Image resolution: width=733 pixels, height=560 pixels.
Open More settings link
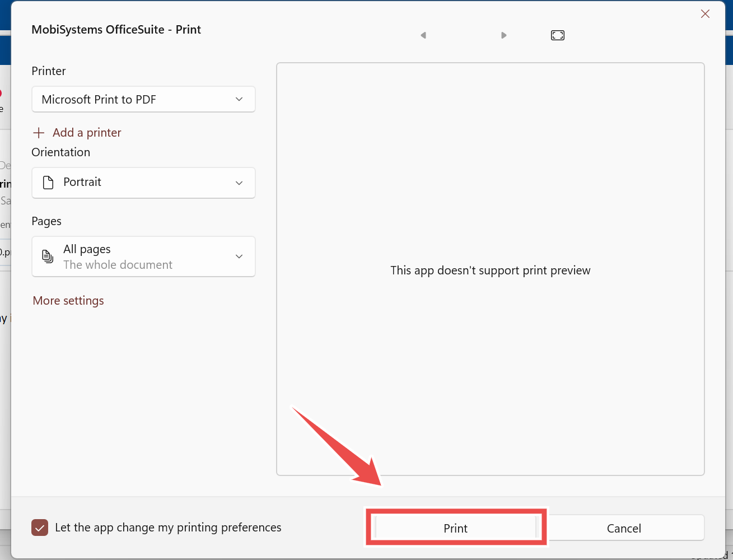tap(68, 301)
